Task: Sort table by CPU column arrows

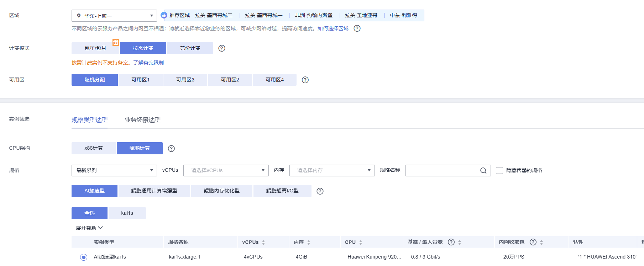Action: point(361,243)
